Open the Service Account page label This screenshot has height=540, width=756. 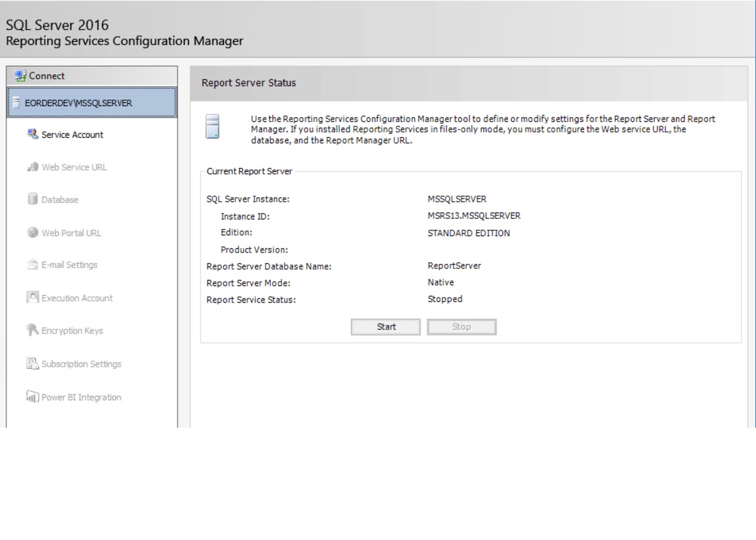click(72, 135)
